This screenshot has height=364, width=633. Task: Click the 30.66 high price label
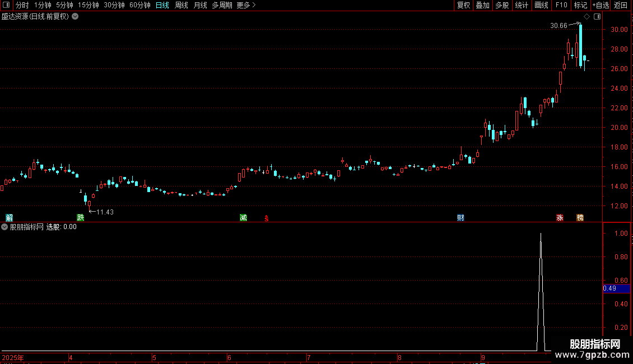(558, 25)
